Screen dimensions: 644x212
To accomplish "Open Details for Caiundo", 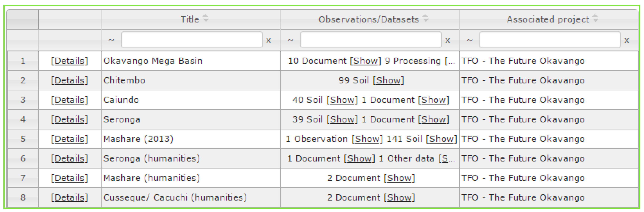I will tap(69, 100).
